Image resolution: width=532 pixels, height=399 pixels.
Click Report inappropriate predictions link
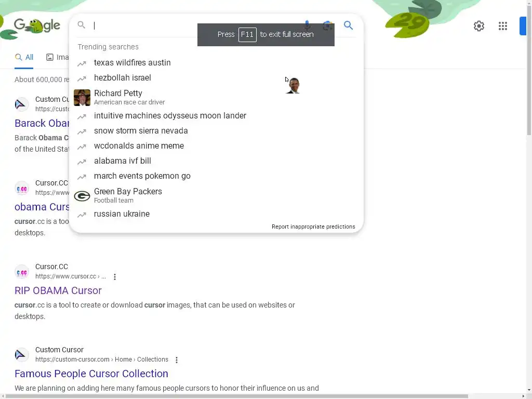click(x=313, y=227)
